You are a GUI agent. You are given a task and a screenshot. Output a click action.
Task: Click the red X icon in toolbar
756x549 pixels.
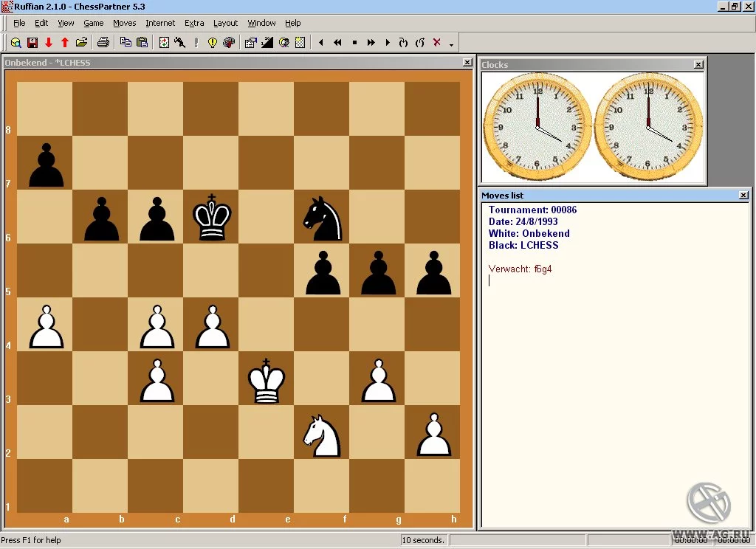(437, 42)
